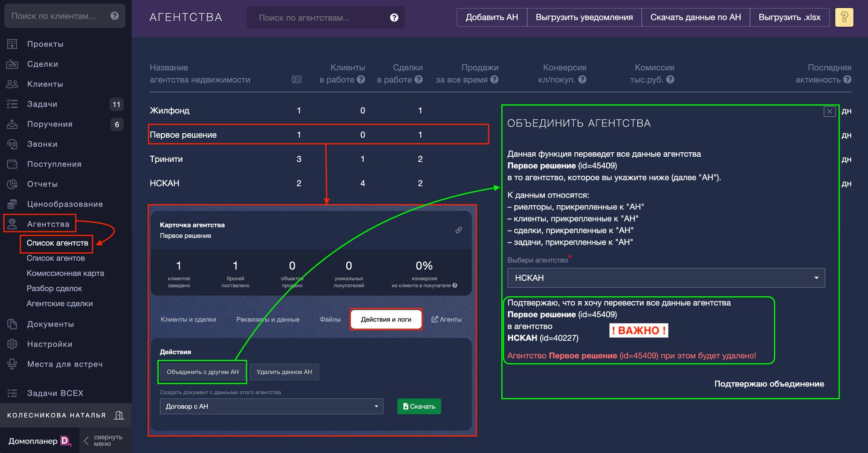Click the Ценообразование coins icon

click(x=12, y=204)
